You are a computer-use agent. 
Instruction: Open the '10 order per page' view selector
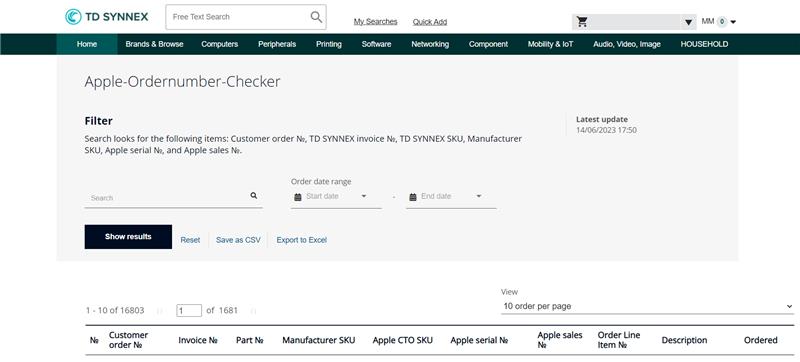pos(647,306)
